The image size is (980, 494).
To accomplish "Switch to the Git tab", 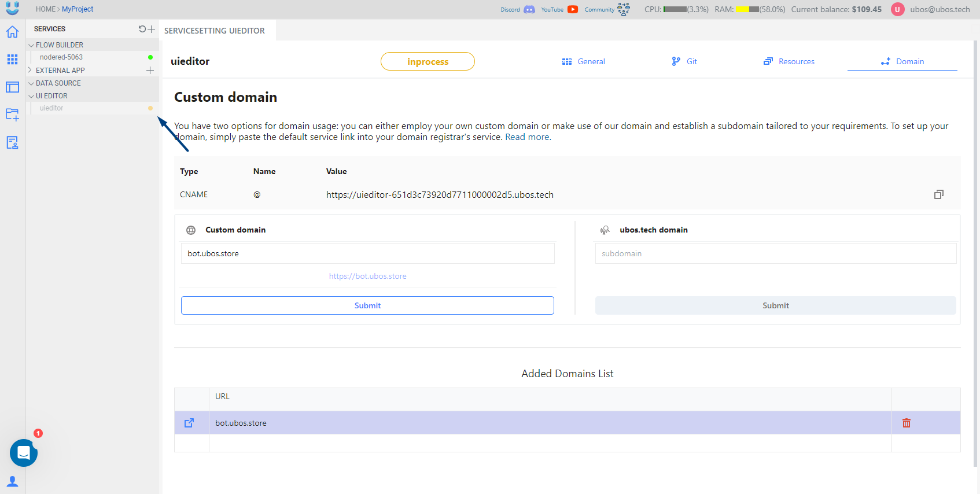I will [x=684, y=61].
